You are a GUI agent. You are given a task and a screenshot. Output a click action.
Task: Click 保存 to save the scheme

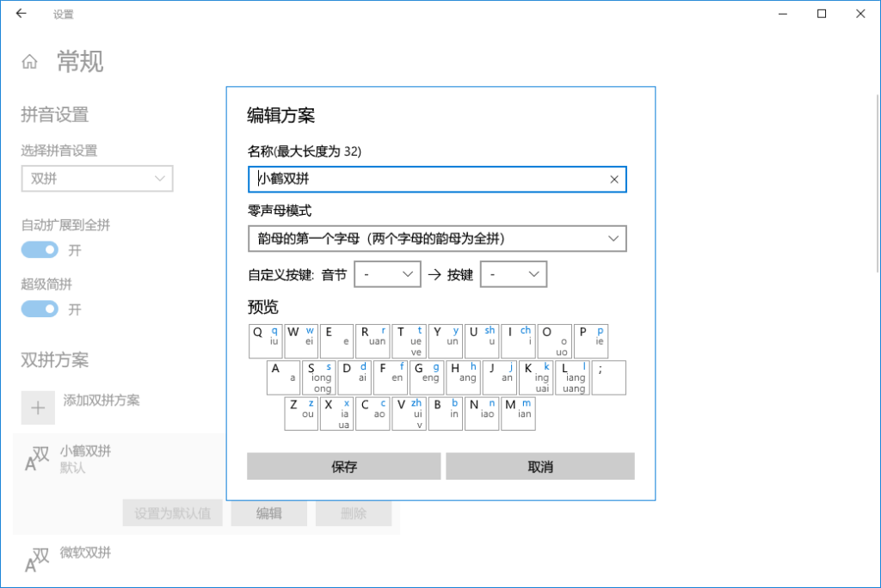click(x=343, y=466)
